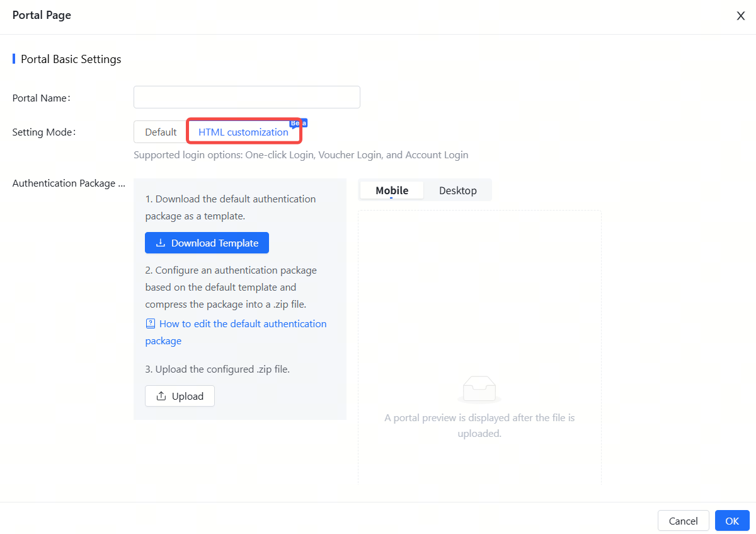
Task: Click the Upload button for the zip file
Action: [x=180, y=396]
